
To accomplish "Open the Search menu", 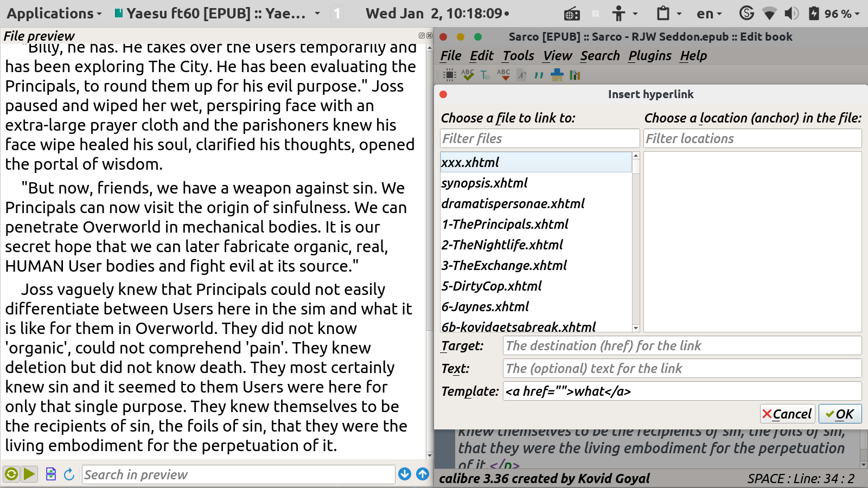I will (600, 56).
